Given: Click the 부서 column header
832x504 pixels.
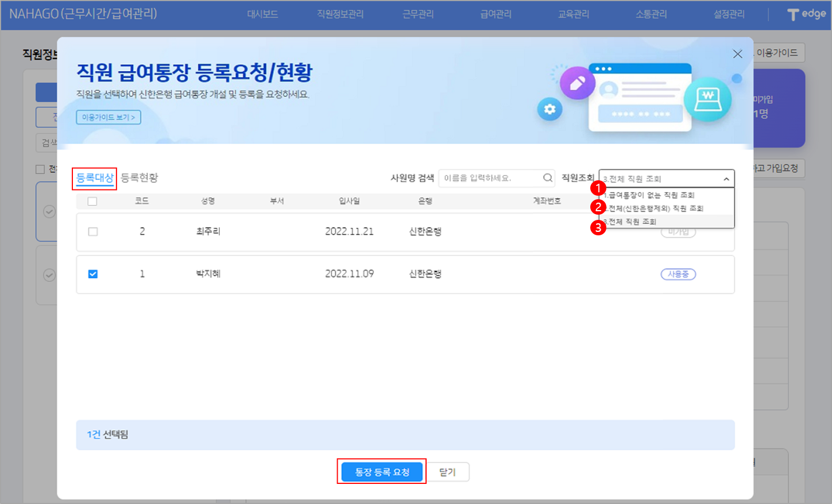Looking at the screenshot, I should point(277,201).
